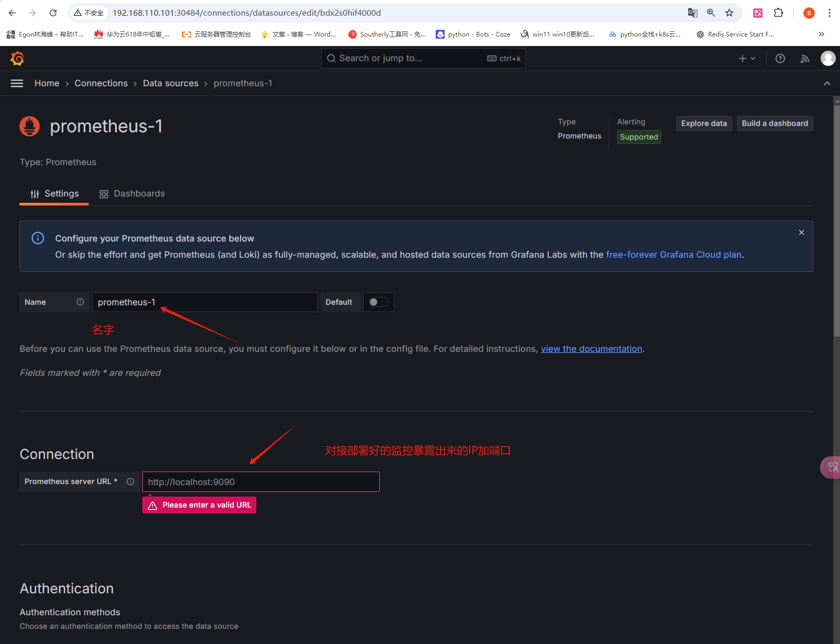The height and width of the screenshot is (644, 840).
Task: Open the 文章 博客 Word bookmark
Action: pos(298,34)
